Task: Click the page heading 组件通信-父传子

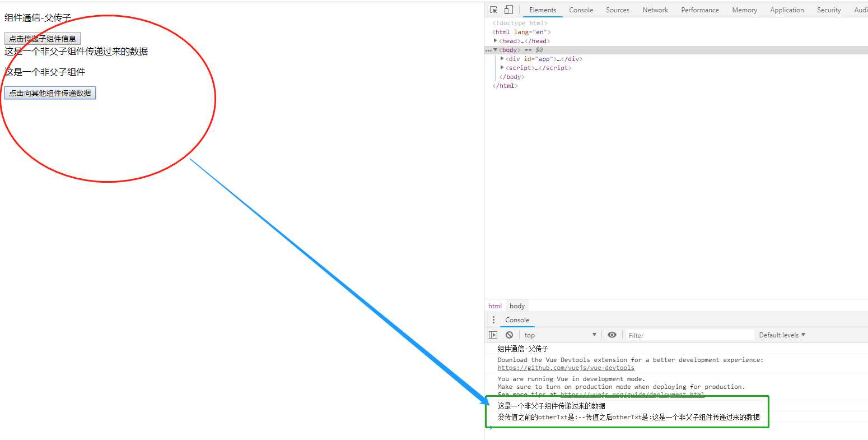Action: click(38, 18)
